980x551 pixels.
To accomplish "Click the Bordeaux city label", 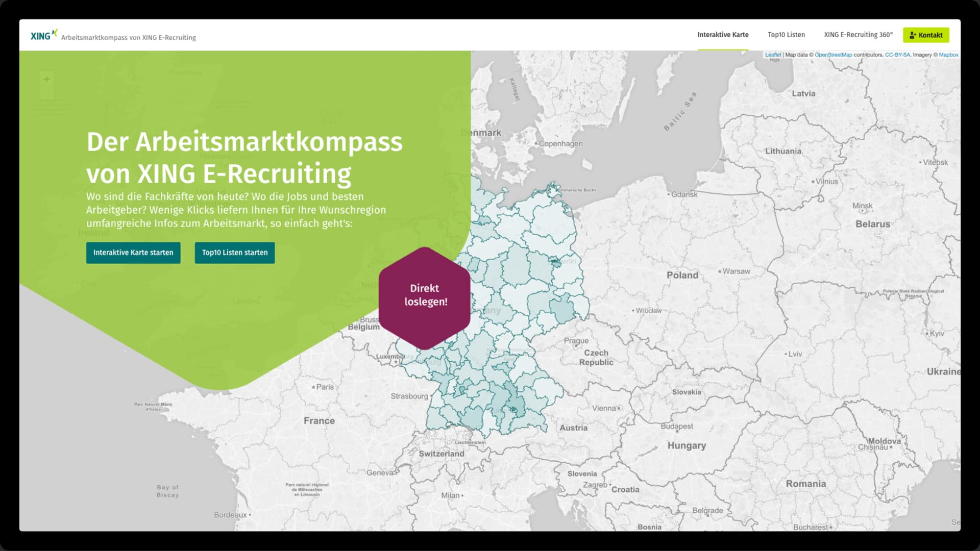I will 230,515.
